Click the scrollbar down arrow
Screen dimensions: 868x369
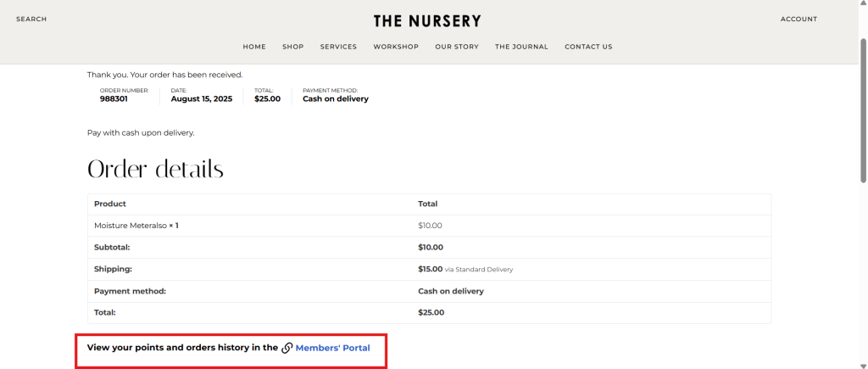[x=863, y=364]
